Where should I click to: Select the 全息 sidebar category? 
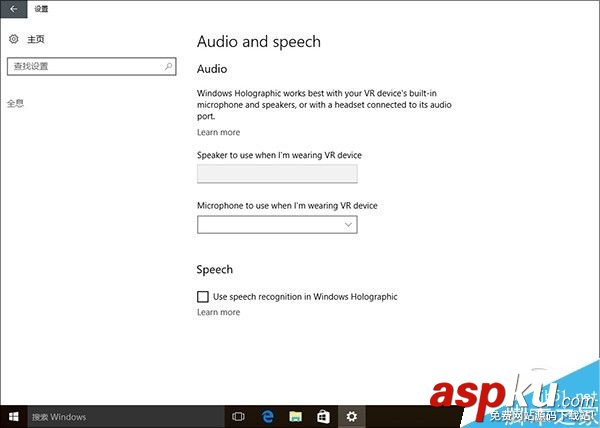[16, 103]
